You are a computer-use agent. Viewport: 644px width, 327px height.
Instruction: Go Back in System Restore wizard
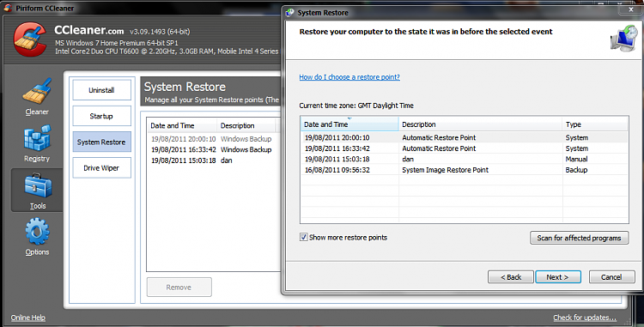coord(511,277)
